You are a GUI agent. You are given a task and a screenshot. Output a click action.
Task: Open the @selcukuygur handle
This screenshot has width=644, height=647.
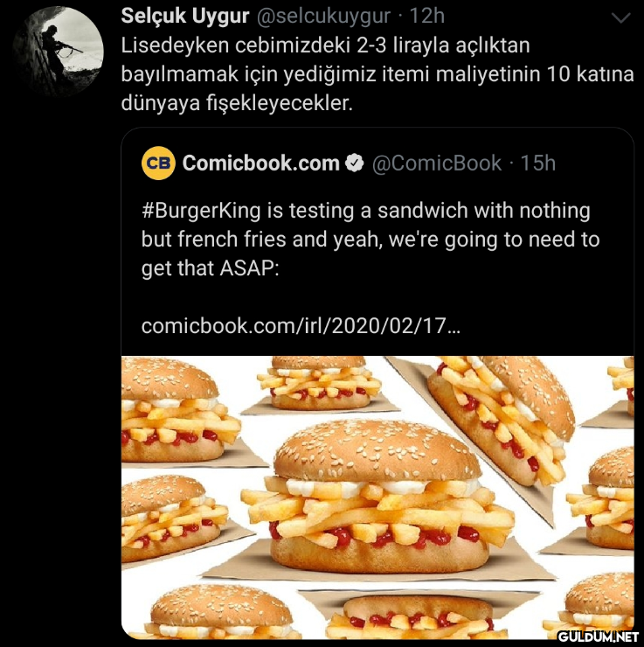(323, 16)
